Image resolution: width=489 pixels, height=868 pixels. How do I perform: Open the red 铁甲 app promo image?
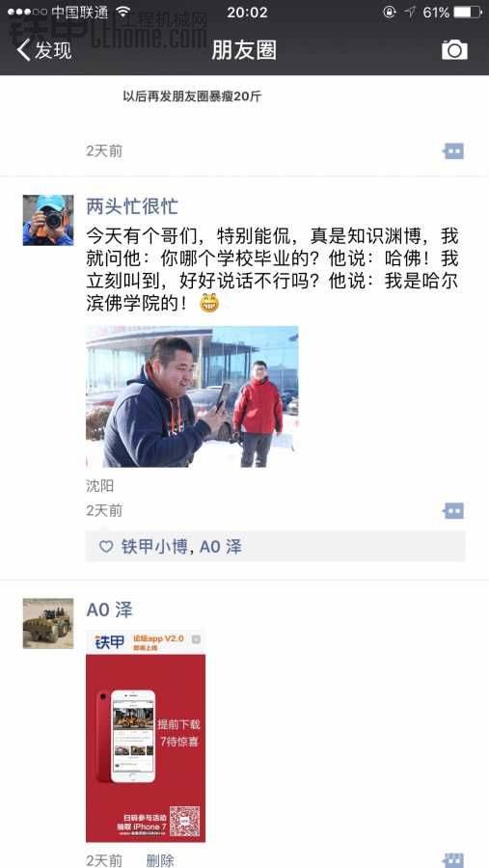(x=146, y=736)
